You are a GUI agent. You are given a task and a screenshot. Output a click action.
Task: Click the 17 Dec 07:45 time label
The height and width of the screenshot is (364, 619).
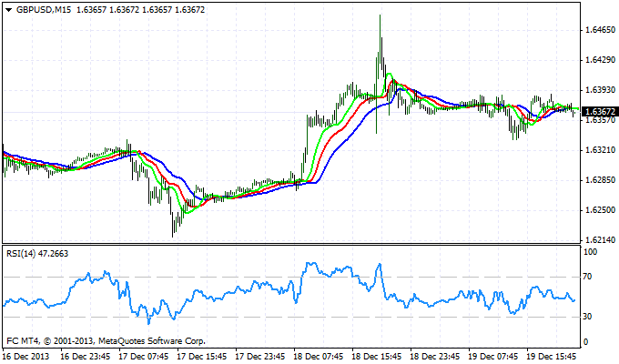(144, 357)
